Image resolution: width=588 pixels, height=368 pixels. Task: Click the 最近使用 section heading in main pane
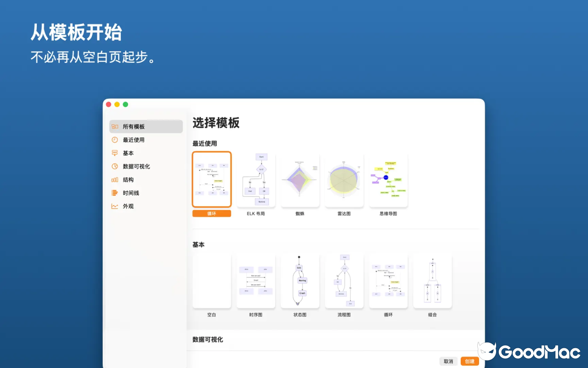click(x=204, y=144)
